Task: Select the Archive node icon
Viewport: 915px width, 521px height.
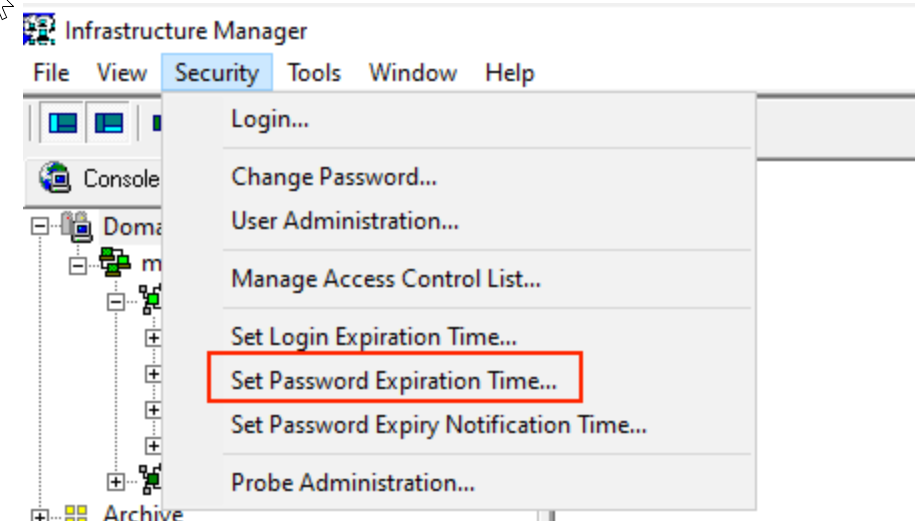Action: click(77, 514)
